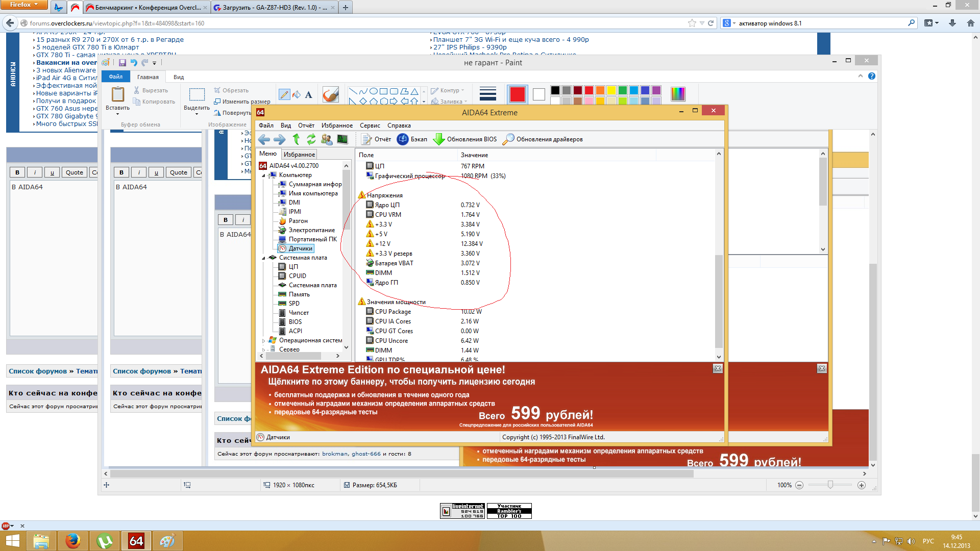Expand the Операционная система tree node

click(264, 341)
